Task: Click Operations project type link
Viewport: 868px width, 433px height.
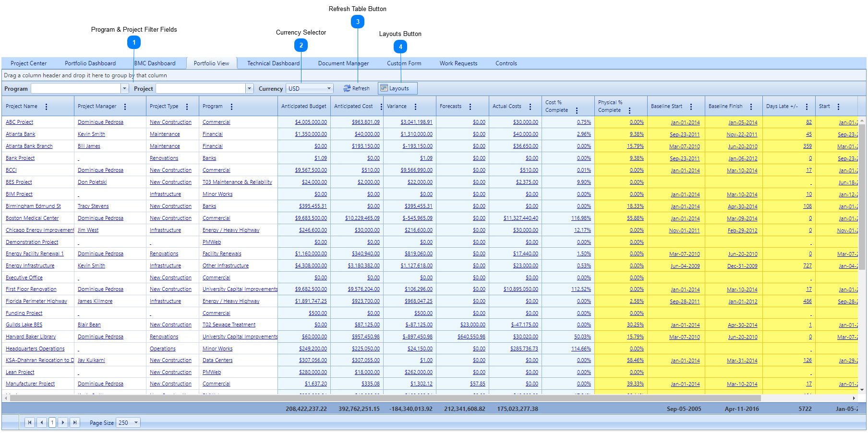Action: (x=163, y=349)
